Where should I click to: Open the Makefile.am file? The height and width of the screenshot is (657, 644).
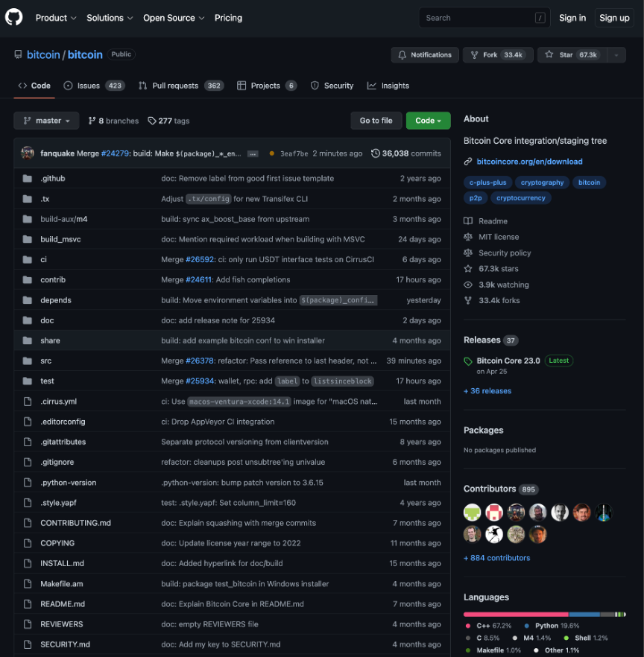tap(62, 584)
